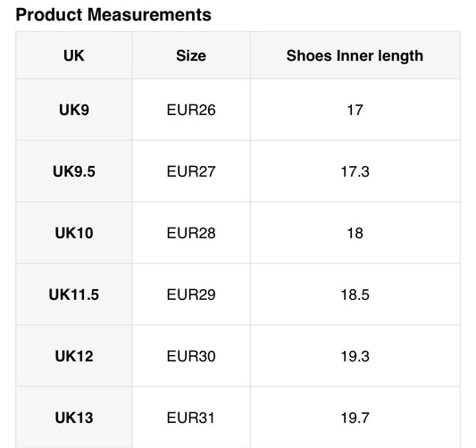Select the UK column header
Image resolution: width=476 pixels, height=448 pixels.
(74, 55)
